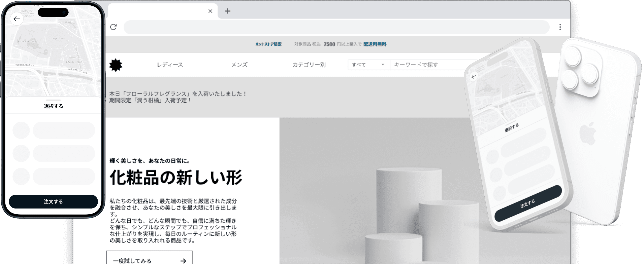Open a new browser tab
This screenshot has width=644, height=264.
click(x=227, y=11)
